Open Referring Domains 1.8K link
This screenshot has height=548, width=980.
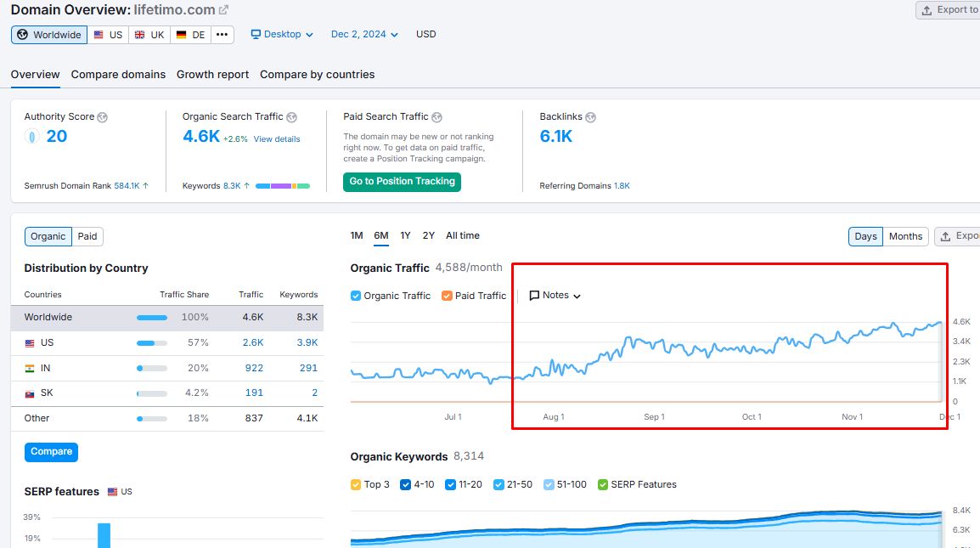(622, 186)
